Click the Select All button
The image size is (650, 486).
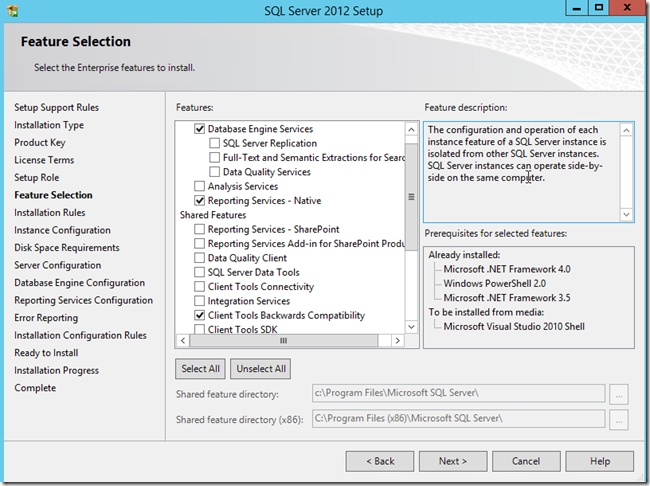[x=200, y=369]
